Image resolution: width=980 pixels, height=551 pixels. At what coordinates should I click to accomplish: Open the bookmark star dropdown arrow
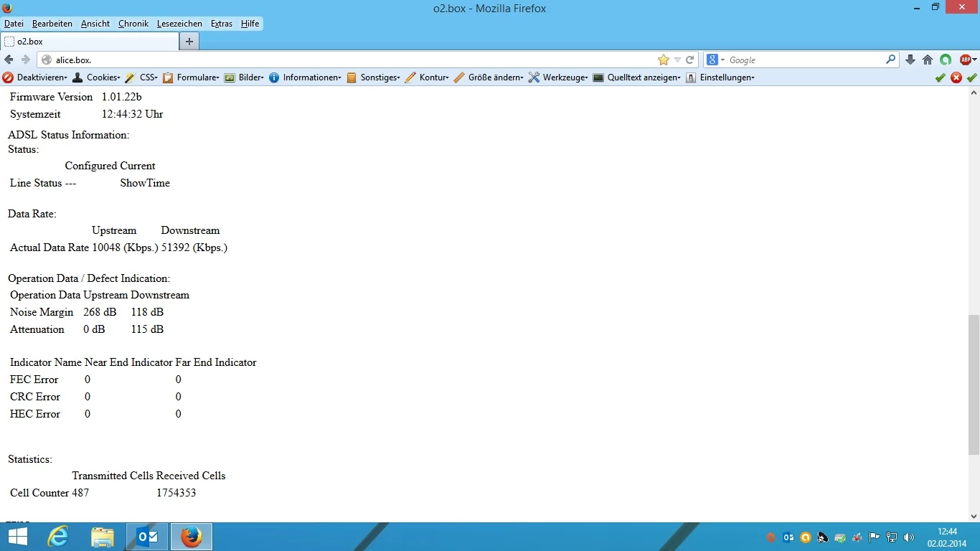(x=677, y=60)
